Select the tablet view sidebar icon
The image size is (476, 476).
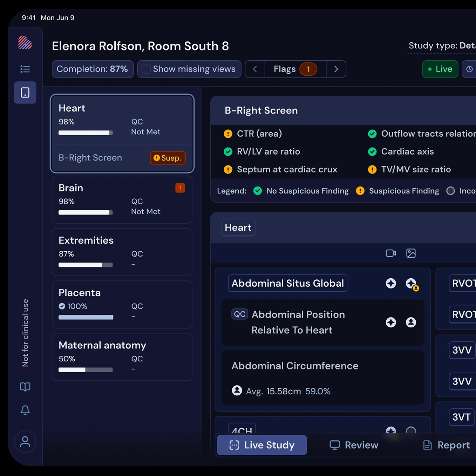[x=25, y=93]
